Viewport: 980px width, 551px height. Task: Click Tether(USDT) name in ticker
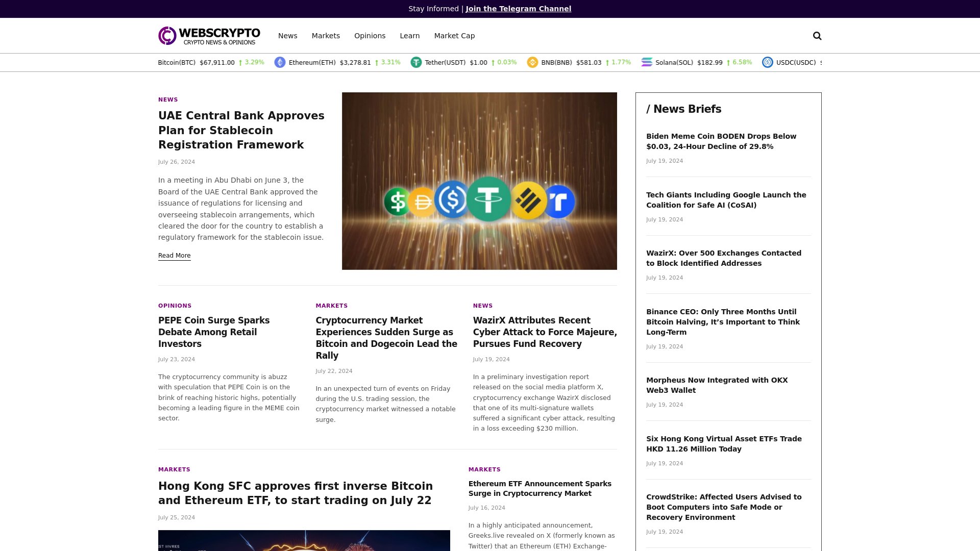click(446, 63)
